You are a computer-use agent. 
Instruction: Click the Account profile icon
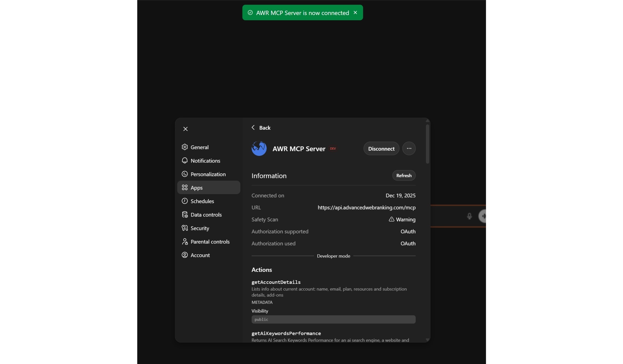(185, 255)
